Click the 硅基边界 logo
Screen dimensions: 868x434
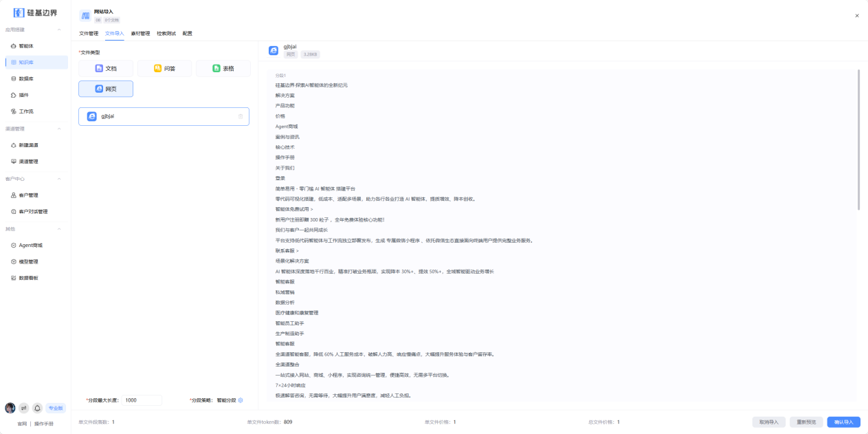[x=35, y=12]
